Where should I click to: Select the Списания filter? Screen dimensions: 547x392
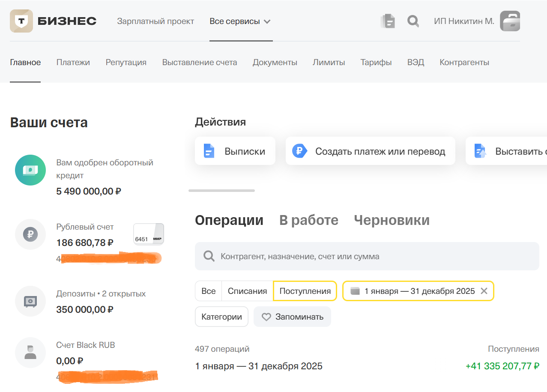click(x=247, y=291)
